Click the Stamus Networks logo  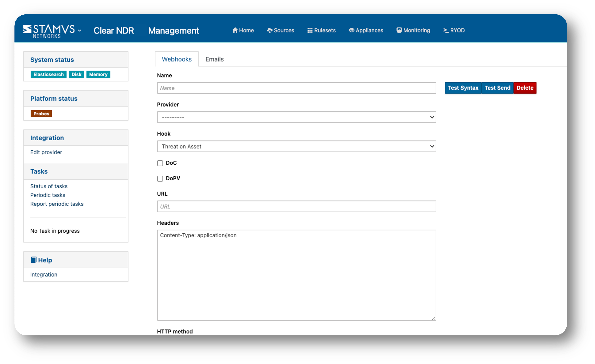click(49, 31)
